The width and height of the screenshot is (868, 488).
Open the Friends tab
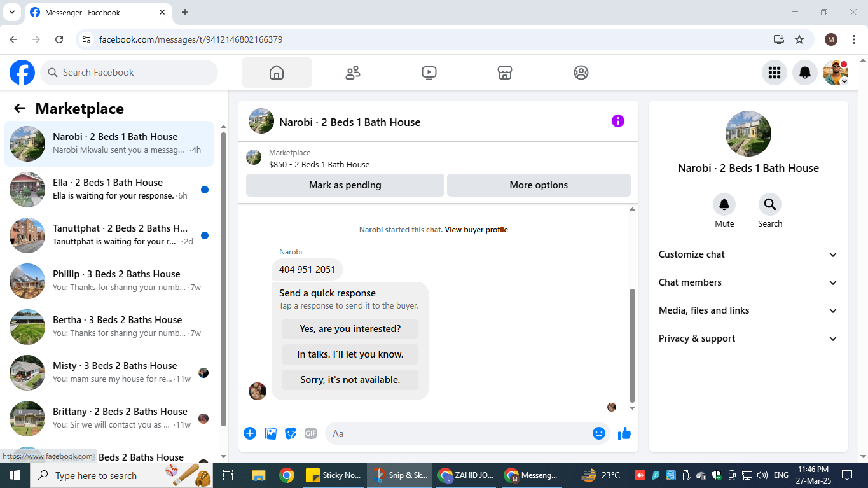click(353, 73)
